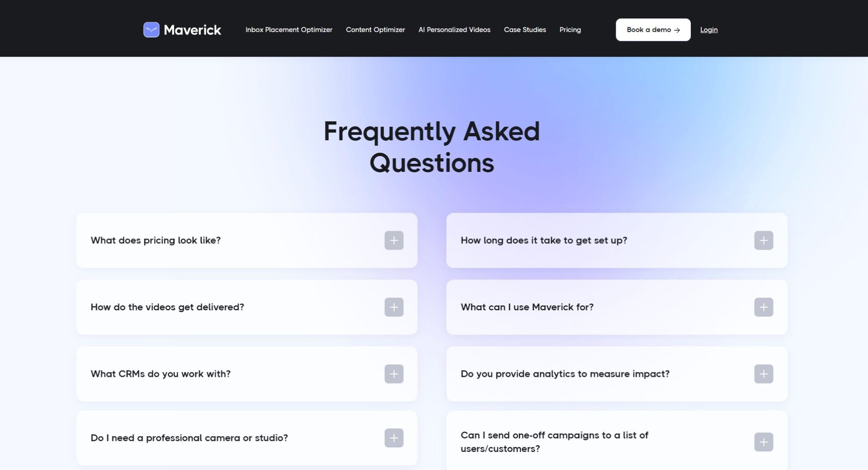Image resolution: width=868 pixels, height=470 pixels.
Task: Expand 'What CRMs do you work with?' plus icon
Action: 394,374
